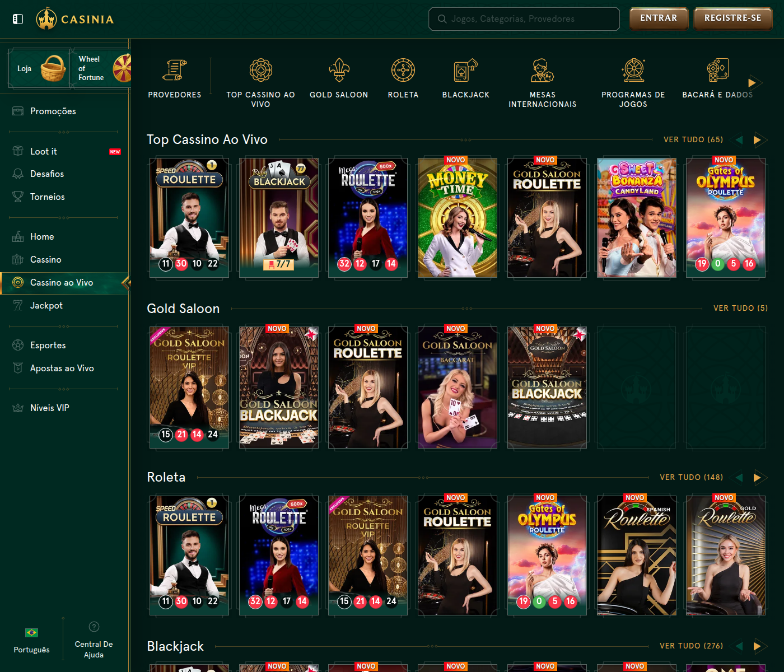784x672 pixels.
Task: Go to Torneios in sidebar
Action: (x=63, y=197)
